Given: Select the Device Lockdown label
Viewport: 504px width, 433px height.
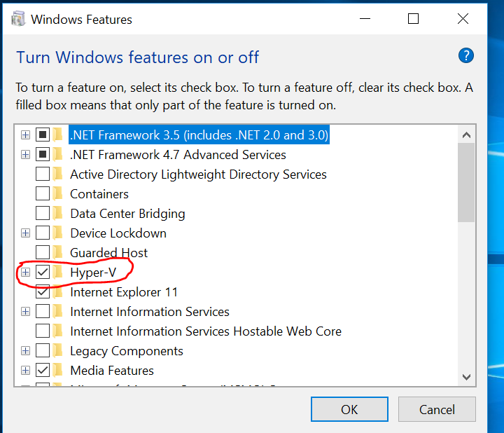Looking at the screenshot, I should (x=118, y=233).
